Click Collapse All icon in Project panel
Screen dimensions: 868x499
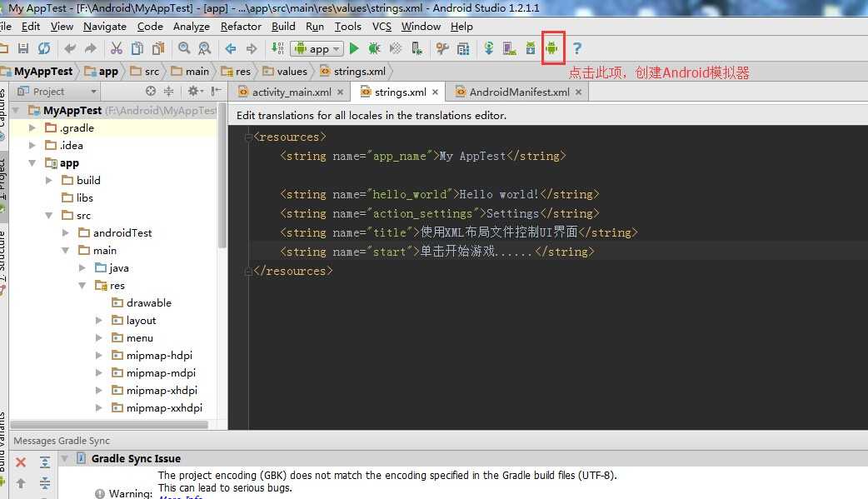pos(169,92)
